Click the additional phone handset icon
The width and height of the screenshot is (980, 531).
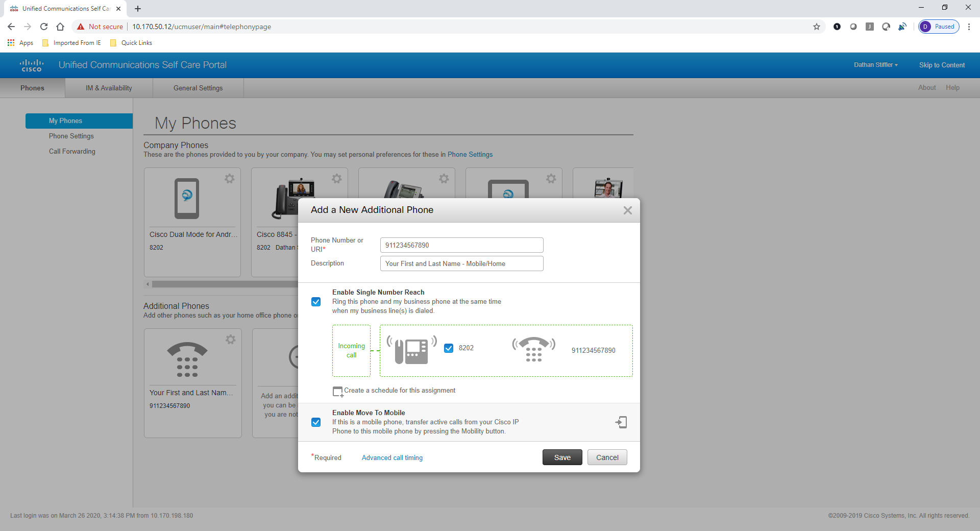(187, 359)
